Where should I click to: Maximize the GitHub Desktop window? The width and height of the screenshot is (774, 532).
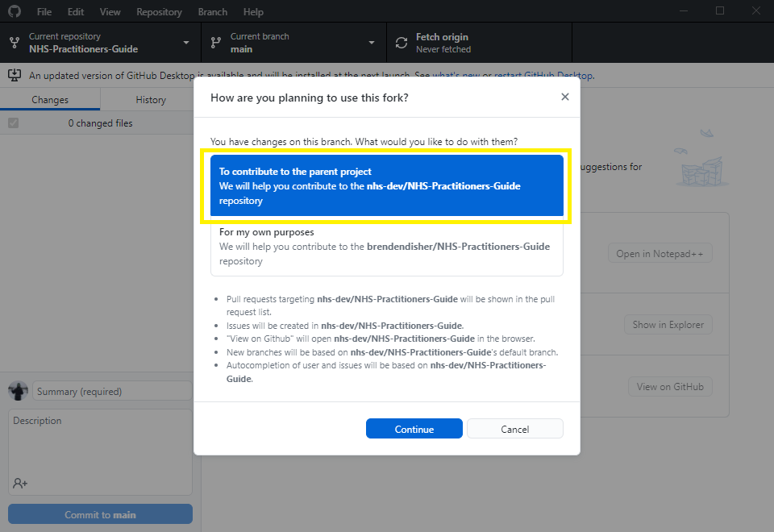[x=720, y=10]
